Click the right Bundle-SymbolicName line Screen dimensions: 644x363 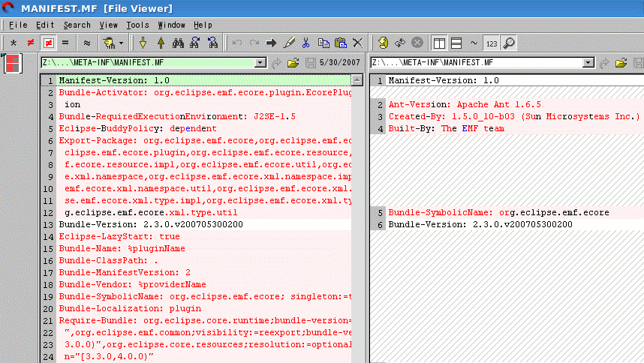pyautogui.click(x=516, y=212)
